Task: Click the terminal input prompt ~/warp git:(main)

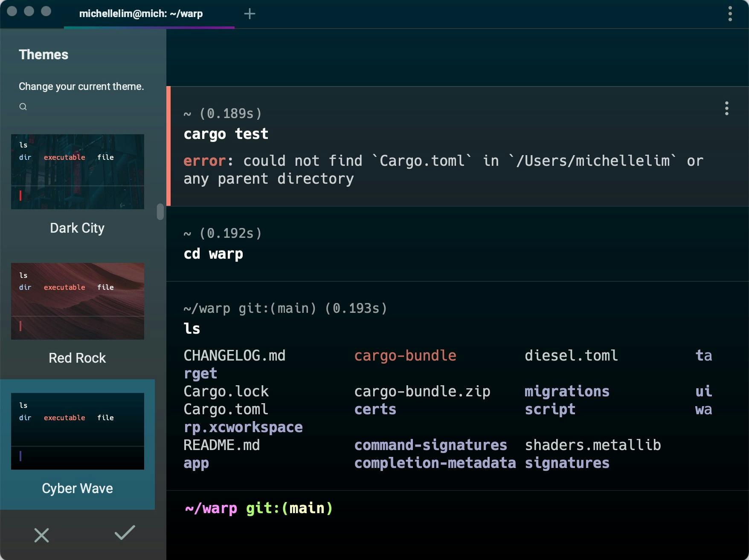Action: click(258, 508)
